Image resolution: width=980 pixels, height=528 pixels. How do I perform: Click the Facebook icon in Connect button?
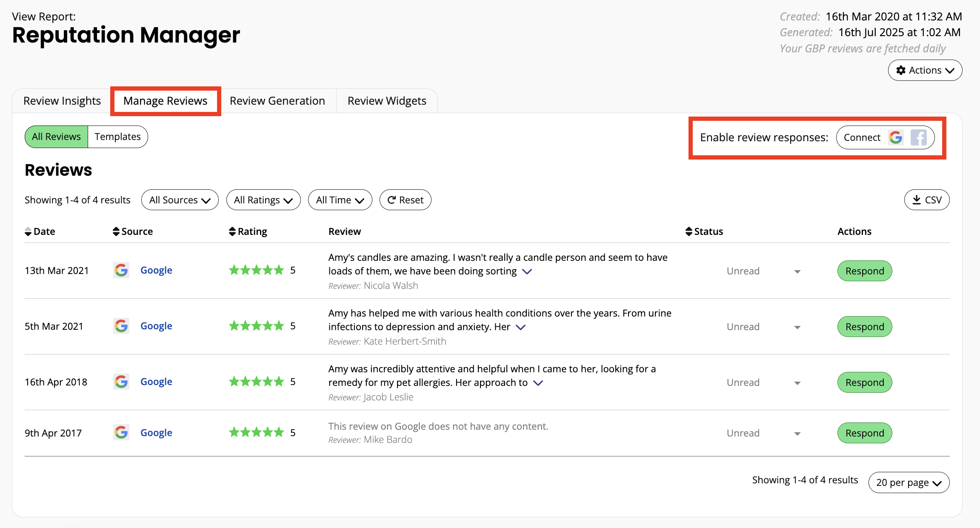tap(918, 137)
